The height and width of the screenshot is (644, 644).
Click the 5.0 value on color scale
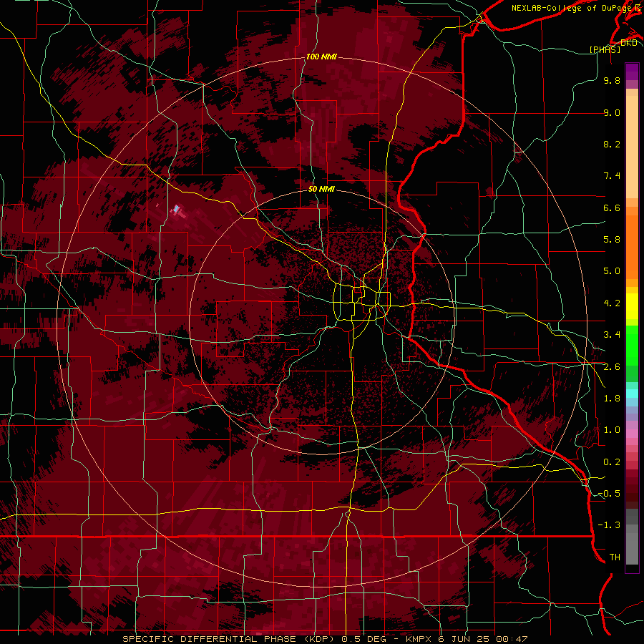[x=612, y=271]
